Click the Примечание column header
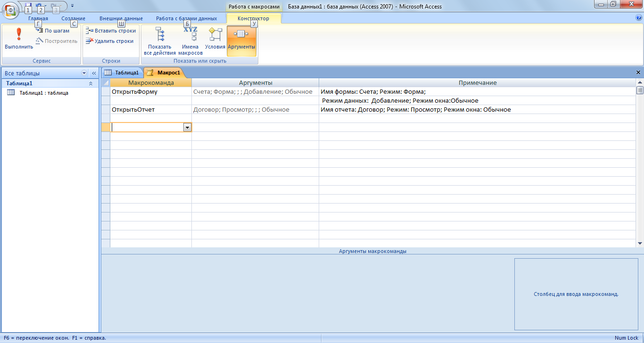This screenshot has height=343, width=644. [x=478, y=82]
